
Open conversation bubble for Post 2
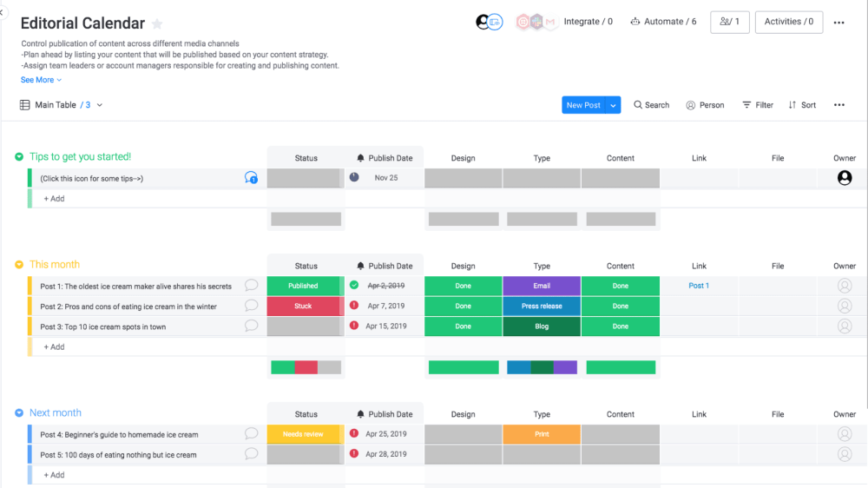point(252,306)
